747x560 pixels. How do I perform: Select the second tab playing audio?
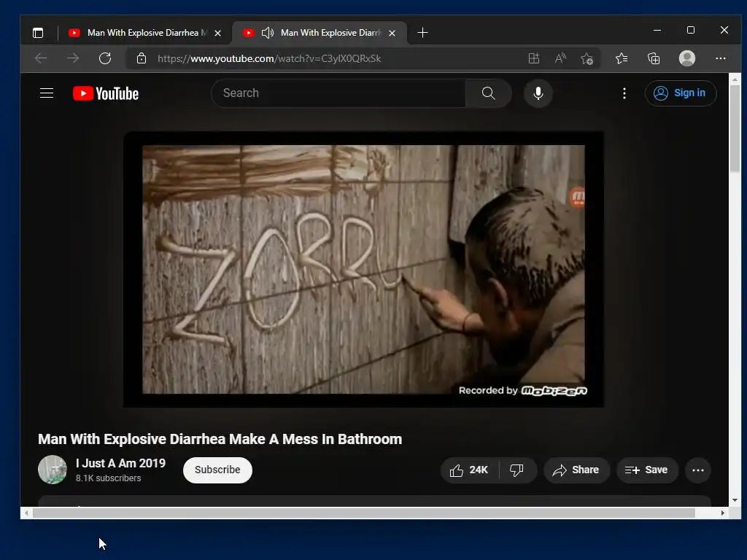point(320,33)
